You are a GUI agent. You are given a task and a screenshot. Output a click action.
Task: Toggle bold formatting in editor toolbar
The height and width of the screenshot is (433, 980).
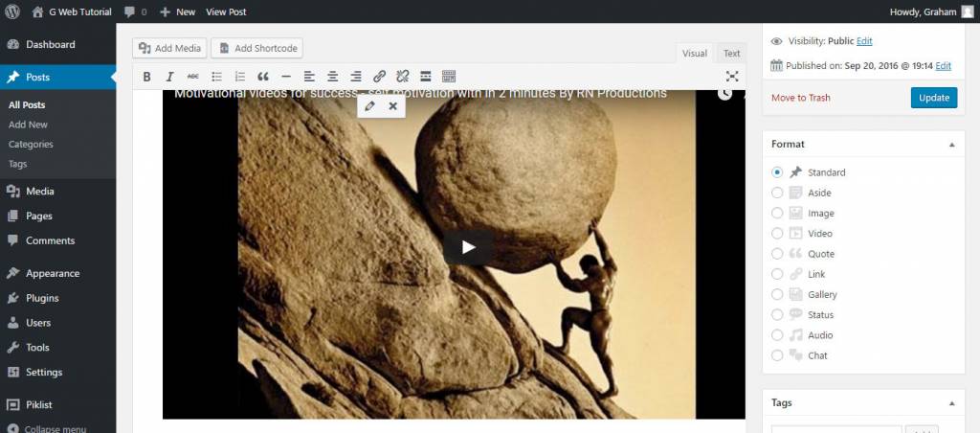pyautogui.click(x=146, y=77)
